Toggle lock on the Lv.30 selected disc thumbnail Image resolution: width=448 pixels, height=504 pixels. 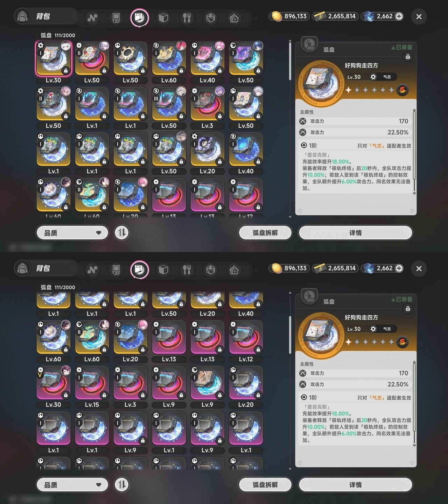(x=66, y=71)
